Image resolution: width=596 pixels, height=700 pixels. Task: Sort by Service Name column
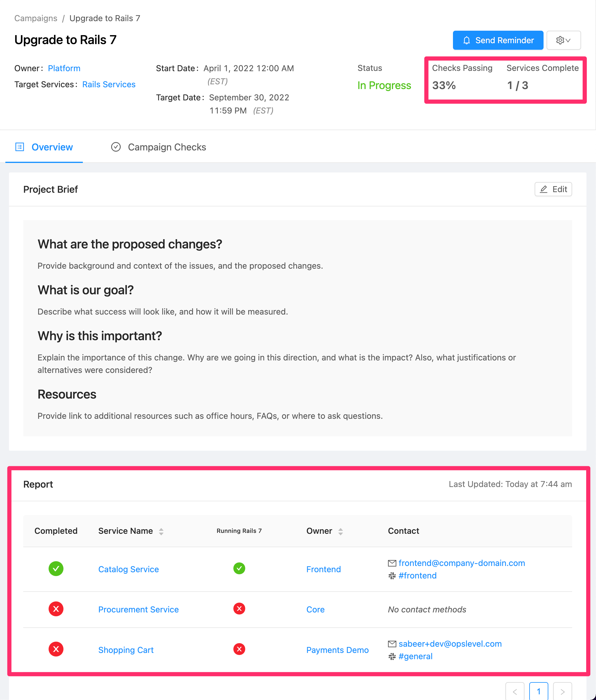[x=161, y=531]
